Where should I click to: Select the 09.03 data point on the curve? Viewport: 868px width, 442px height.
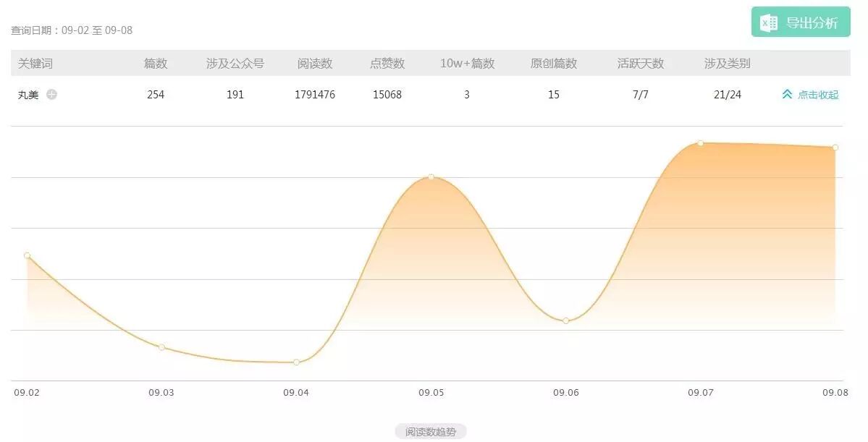pos(161,347)
